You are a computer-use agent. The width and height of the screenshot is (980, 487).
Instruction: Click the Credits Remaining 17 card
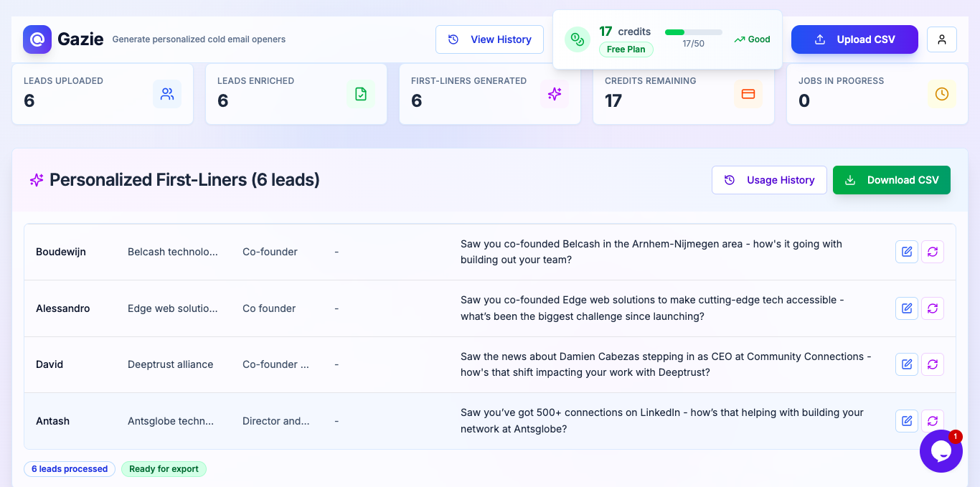tap(684, 94)
